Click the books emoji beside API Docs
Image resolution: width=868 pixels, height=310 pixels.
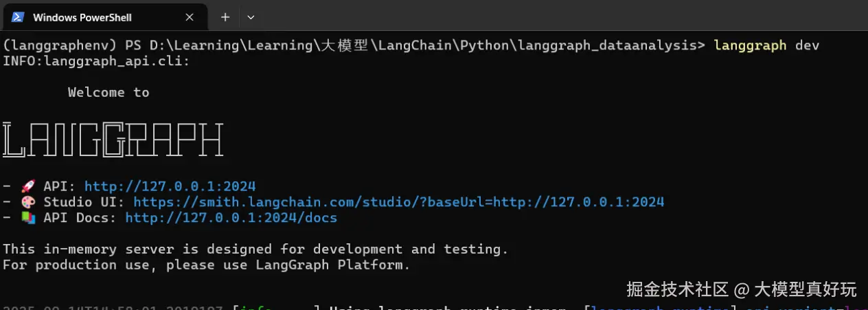[28, 218]
